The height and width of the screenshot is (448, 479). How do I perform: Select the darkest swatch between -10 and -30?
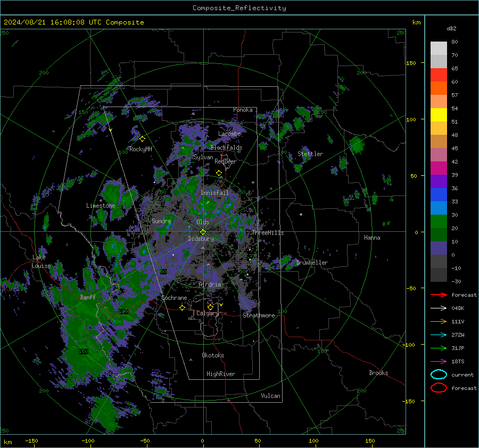[439, 275]
